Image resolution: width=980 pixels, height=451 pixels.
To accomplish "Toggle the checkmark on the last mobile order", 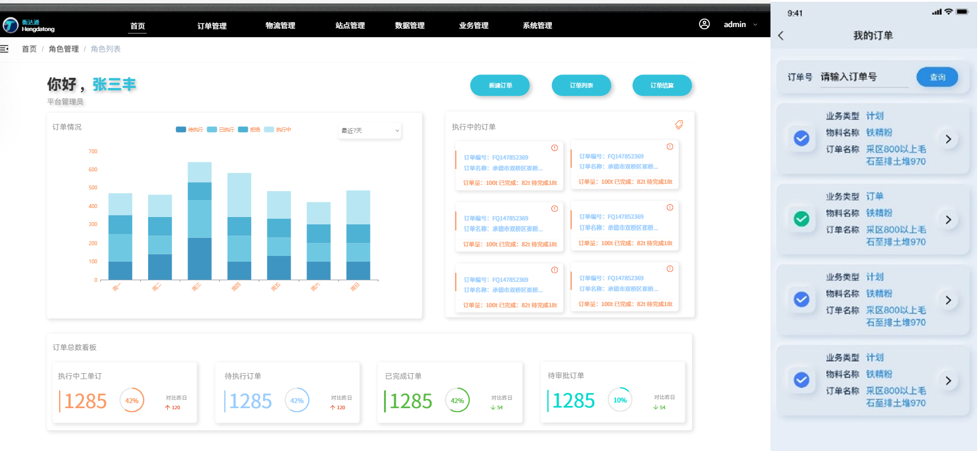I will tap(801, 380).
